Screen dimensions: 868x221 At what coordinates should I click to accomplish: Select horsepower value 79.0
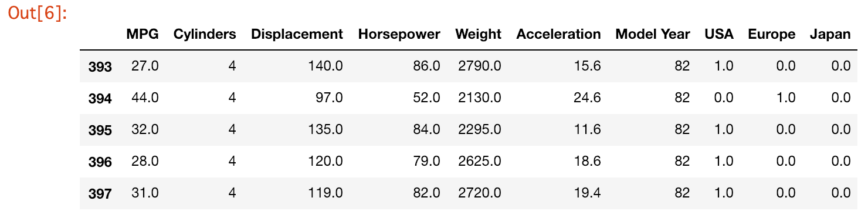pos(426,161)
